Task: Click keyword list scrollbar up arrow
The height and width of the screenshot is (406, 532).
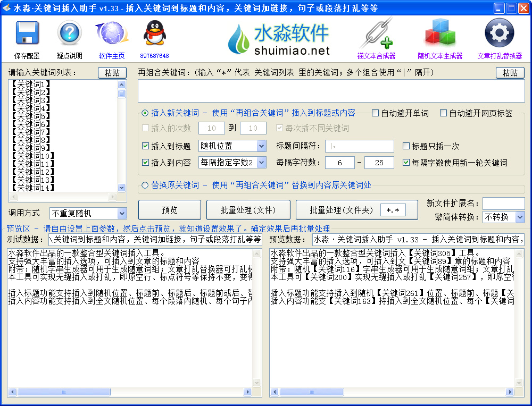Action: pyautogui.click(x=121, y=84)
